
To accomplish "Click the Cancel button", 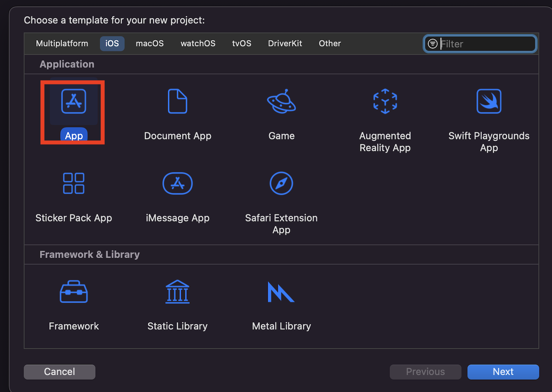I will 59,372.
